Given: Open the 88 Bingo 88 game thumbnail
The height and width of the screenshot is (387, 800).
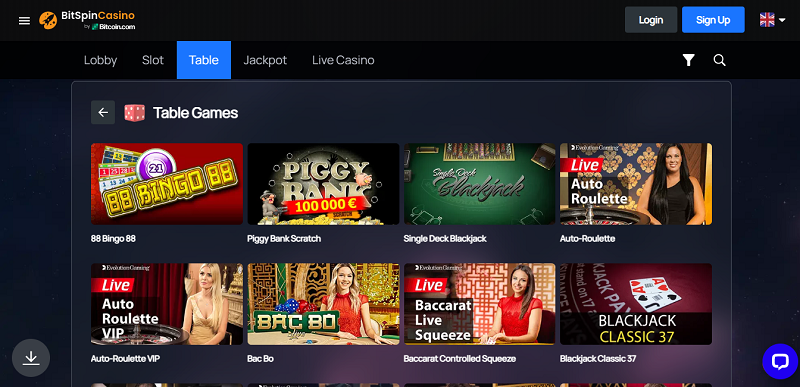Looking at the screenshot, I should click(x=167, y=184).
